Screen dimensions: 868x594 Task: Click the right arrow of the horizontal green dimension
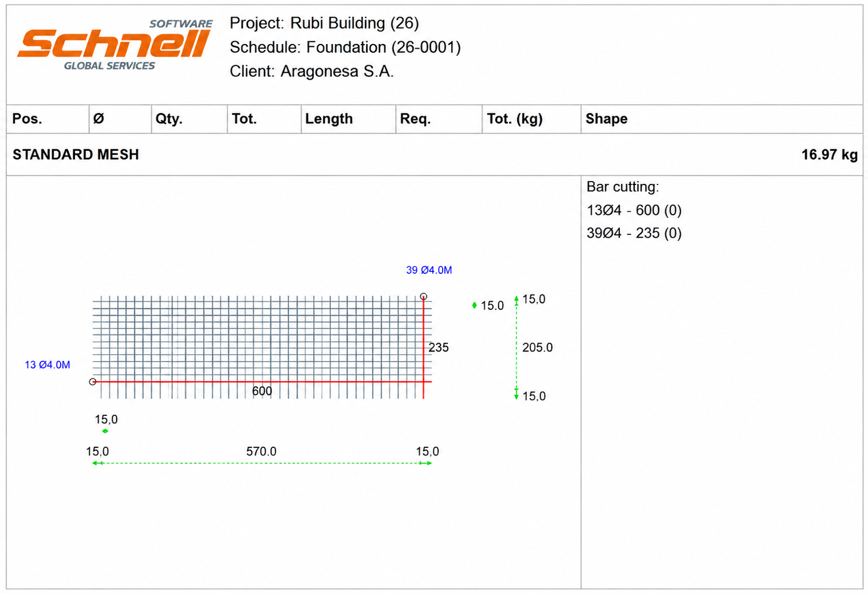pyautogui.click(x=428, y=463)
